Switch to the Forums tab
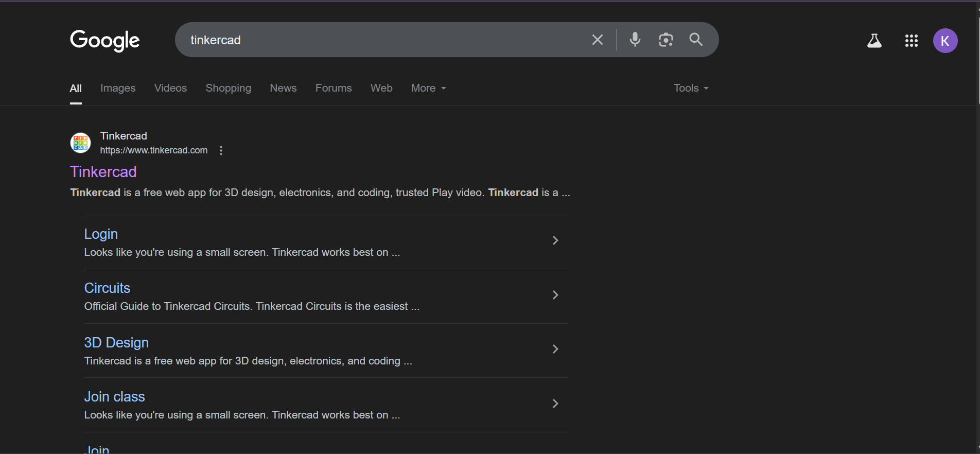980x454 pixels. (334, 88)
